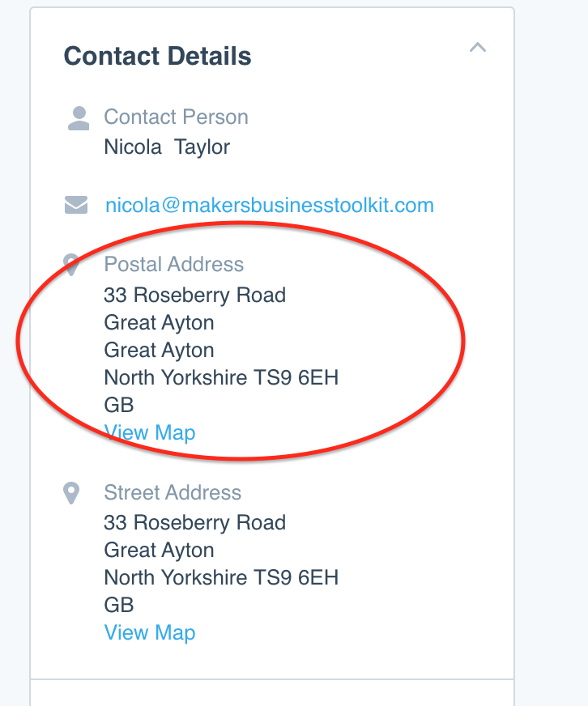Select the contact name Nicola Taylor
Image resolution: width=588 pixels, height=706 pixels.
[167, 147]
